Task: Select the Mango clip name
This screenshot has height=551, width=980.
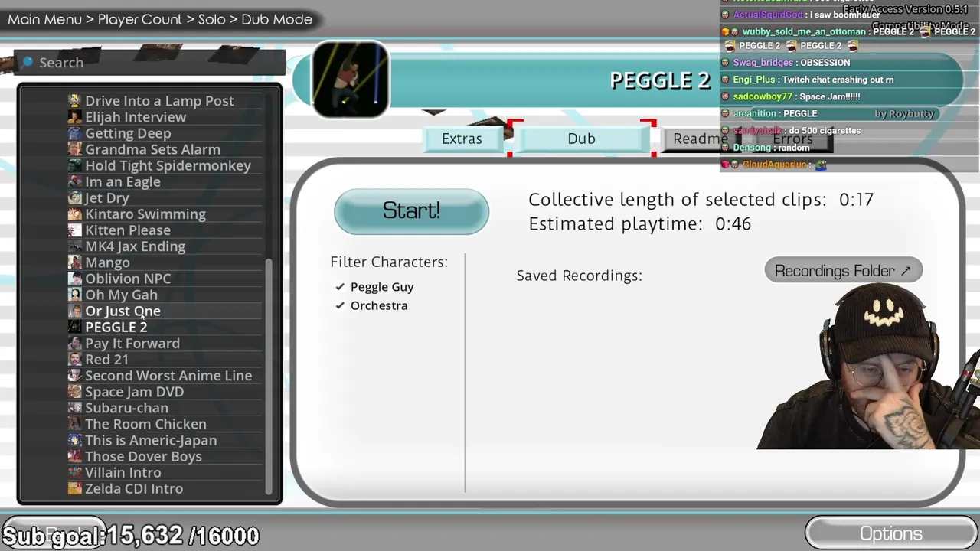Action: 107,262
